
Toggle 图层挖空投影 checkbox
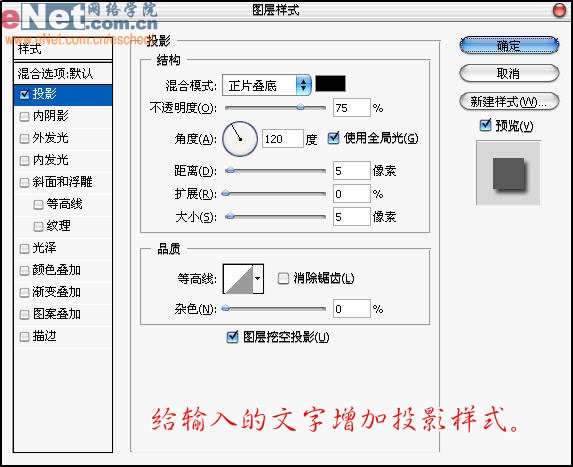point(232,337)
